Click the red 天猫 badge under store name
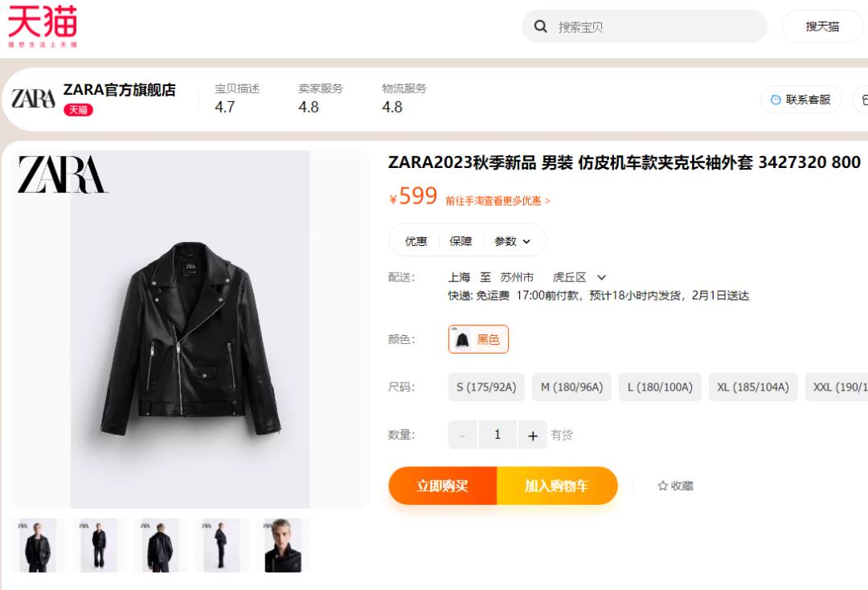The width and height of the screenshot is (868, 590). pyautogui.click(x=78, y=109)
